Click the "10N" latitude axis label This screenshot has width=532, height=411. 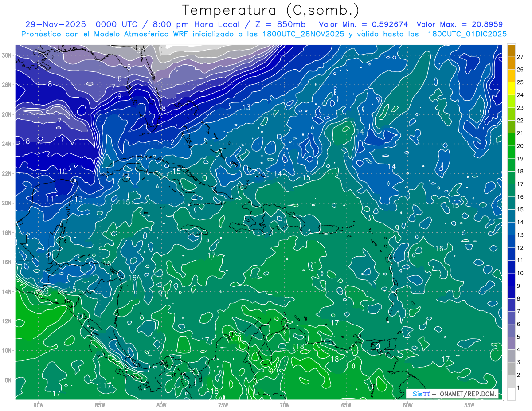pos(8,350)
